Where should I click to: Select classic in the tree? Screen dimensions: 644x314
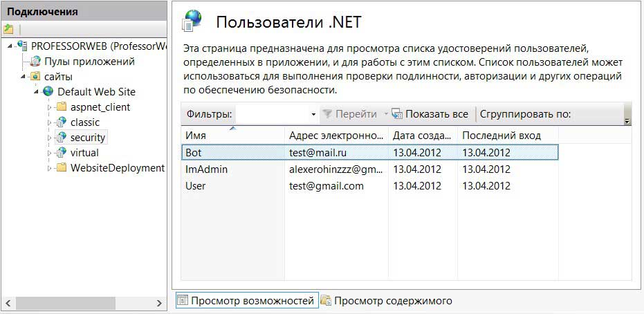click(x=85, y=122)
